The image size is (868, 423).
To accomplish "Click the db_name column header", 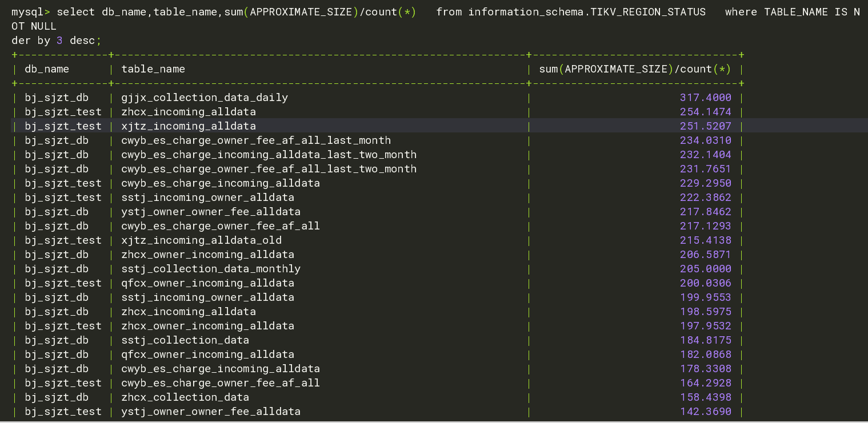I will coord(47,69).
